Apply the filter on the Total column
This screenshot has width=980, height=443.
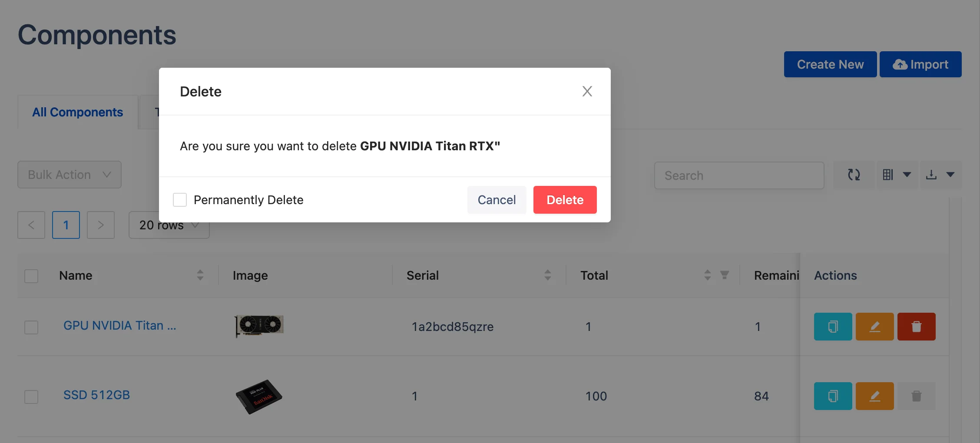pyautogui.click(x=725, y=275)
